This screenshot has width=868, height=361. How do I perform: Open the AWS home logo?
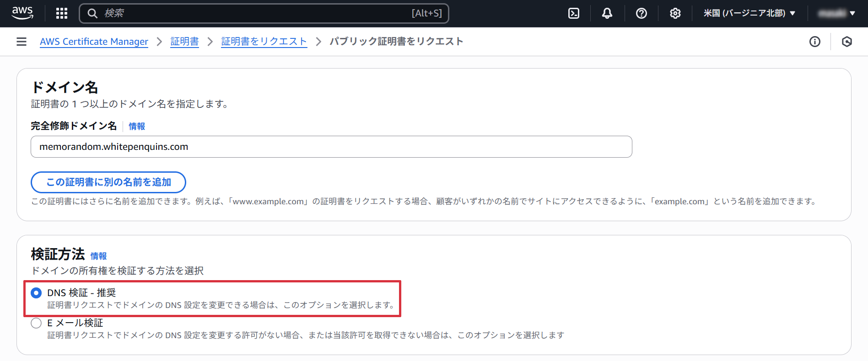click(22, 13)
